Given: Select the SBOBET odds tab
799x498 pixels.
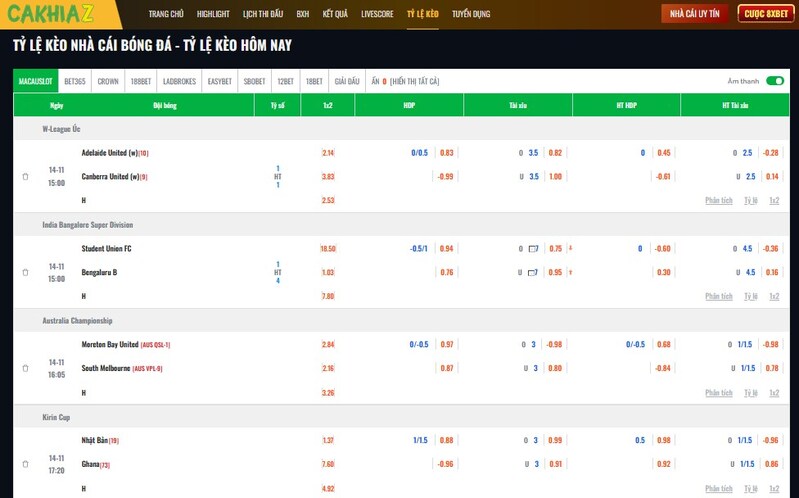Looking at the screenshot, I should [x=254, y=81].
